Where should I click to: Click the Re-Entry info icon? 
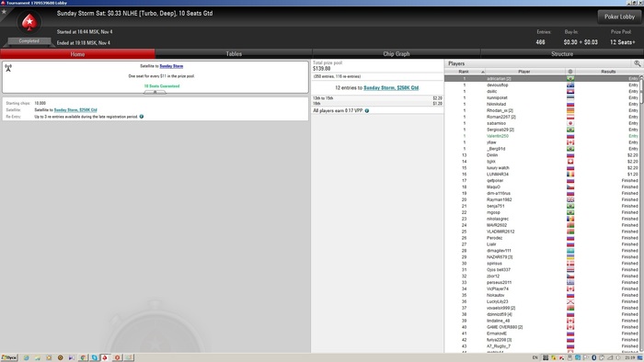142,117
